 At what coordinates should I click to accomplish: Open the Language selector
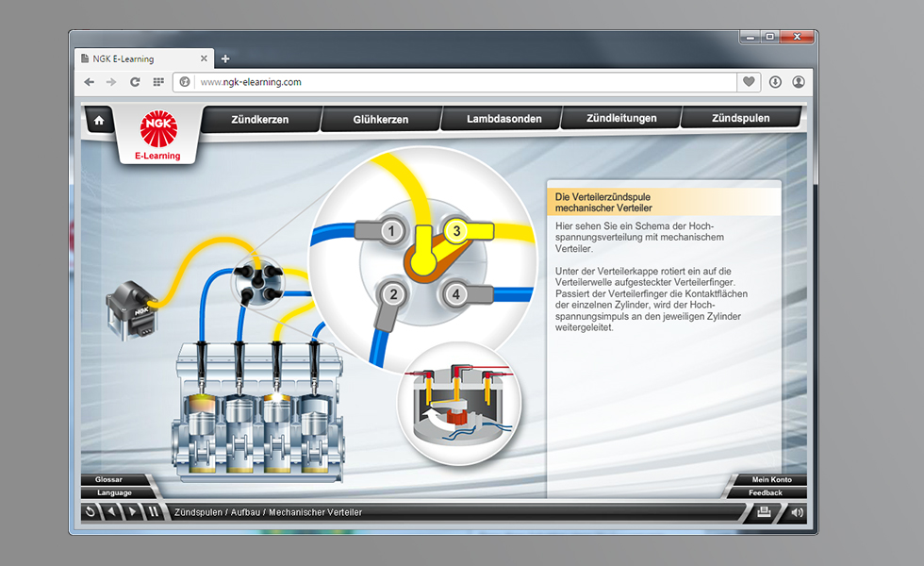[113, 492]
